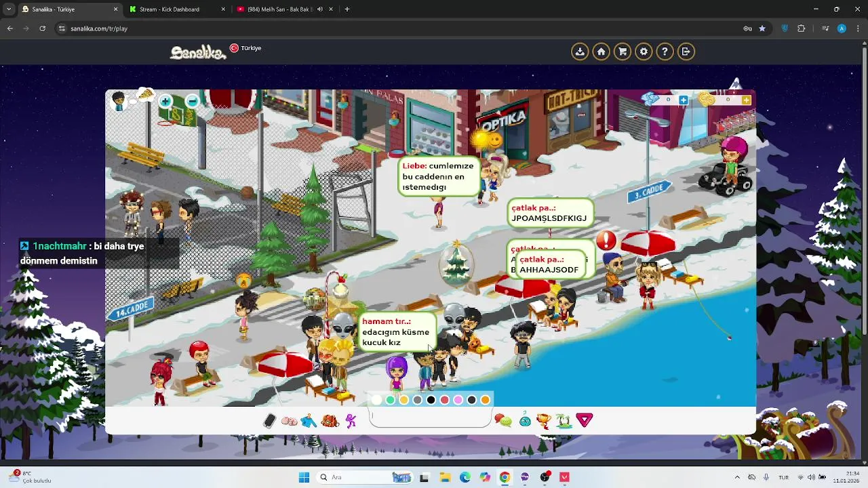Go back in browser history
This screenshot has height=488, width=868.
(9, 28)
